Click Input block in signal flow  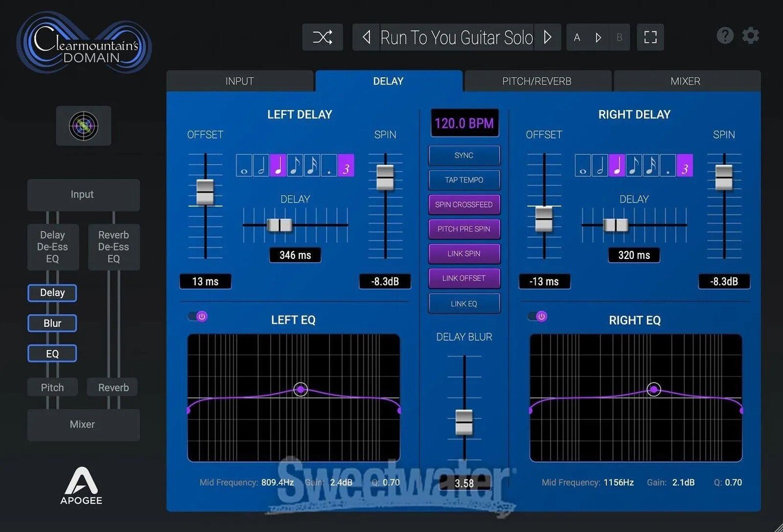pyautogui.click(x=83, y=195)
